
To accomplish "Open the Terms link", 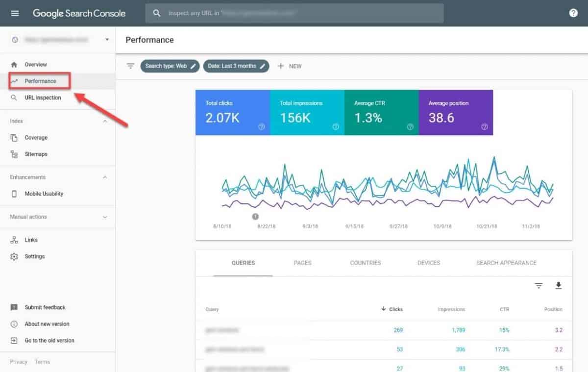I will pos(42,362).
